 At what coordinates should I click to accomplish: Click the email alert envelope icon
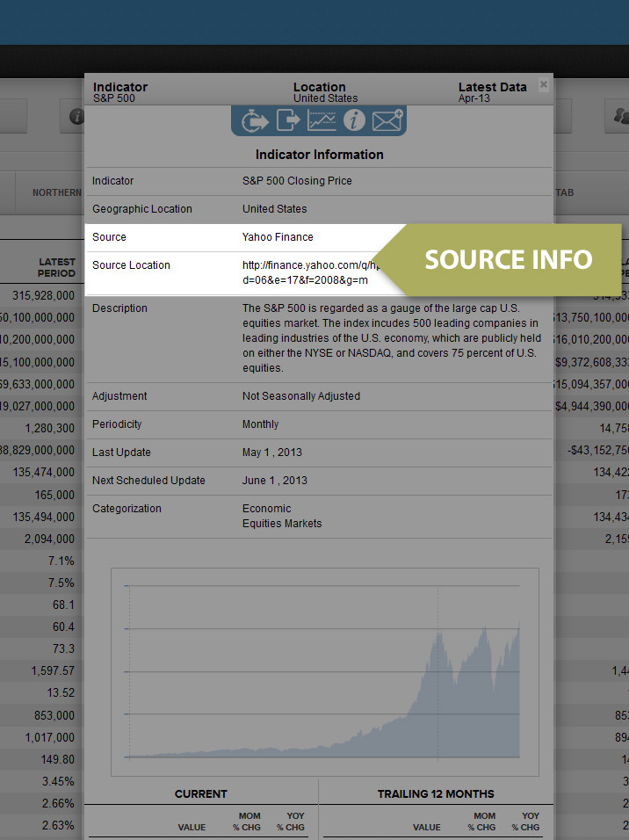click(387, 120)
